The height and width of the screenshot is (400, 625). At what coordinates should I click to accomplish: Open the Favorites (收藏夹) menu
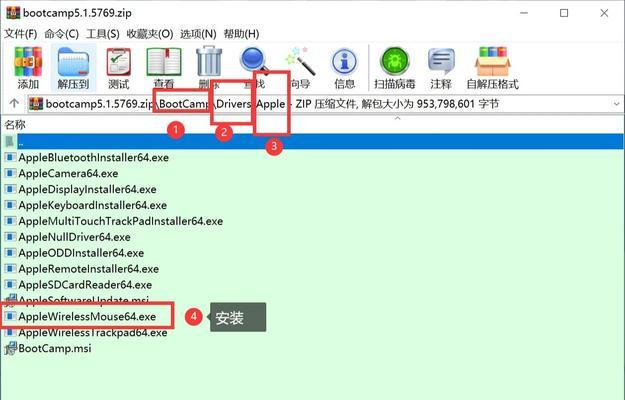click(150, 34)
